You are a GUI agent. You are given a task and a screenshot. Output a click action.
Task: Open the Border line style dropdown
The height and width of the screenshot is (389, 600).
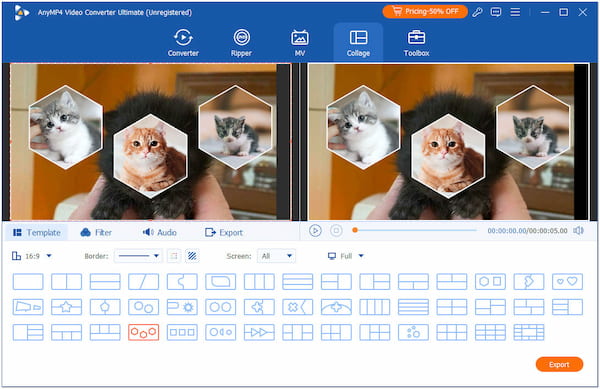(x=138, y=256)
